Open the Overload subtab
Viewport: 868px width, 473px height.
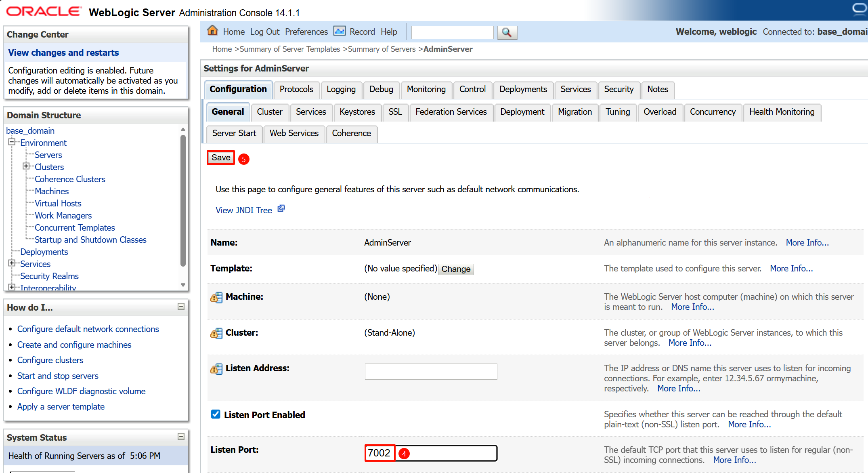pos(660,112)
